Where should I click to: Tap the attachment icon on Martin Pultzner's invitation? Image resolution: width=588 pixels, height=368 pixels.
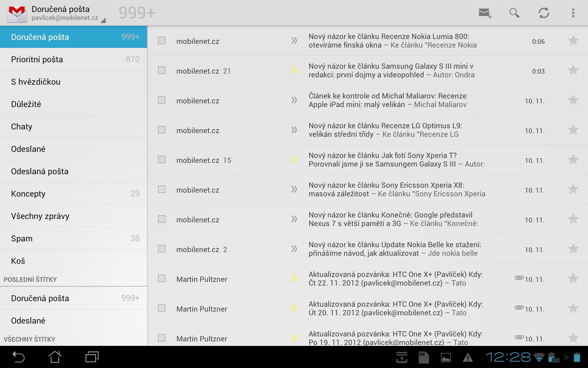518,278
